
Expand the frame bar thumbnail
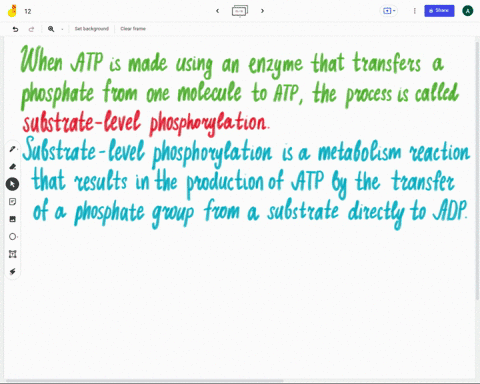click(240, 11)
